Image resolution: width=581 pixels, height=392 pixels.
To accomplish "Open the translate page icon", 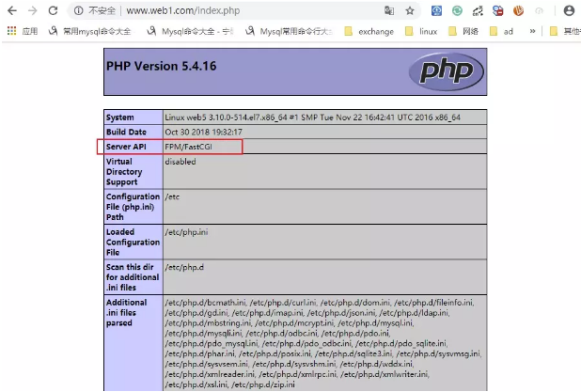I will [389, 10].
